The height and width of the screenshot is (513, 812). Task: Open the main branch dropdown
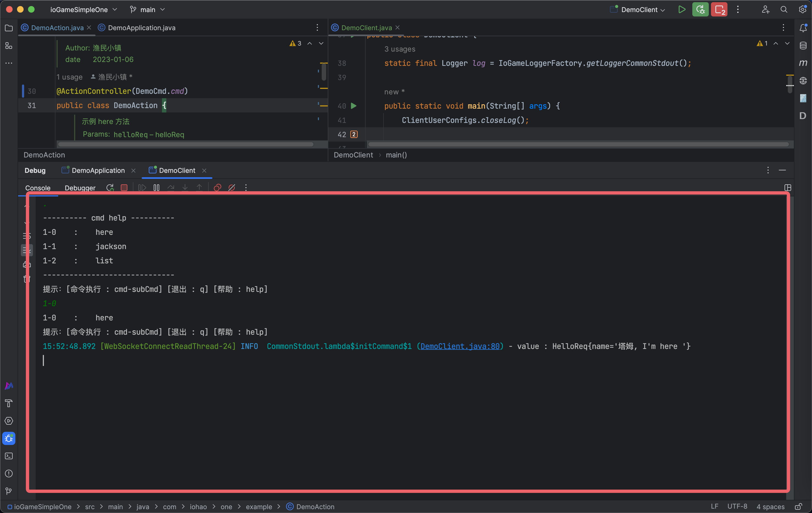tap(148, 9)
